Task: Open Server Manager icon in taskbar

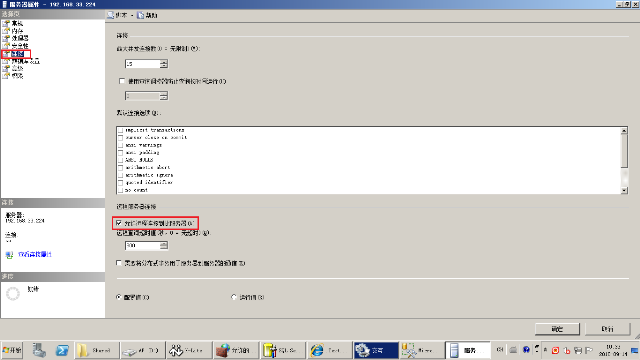Action: 39,350
